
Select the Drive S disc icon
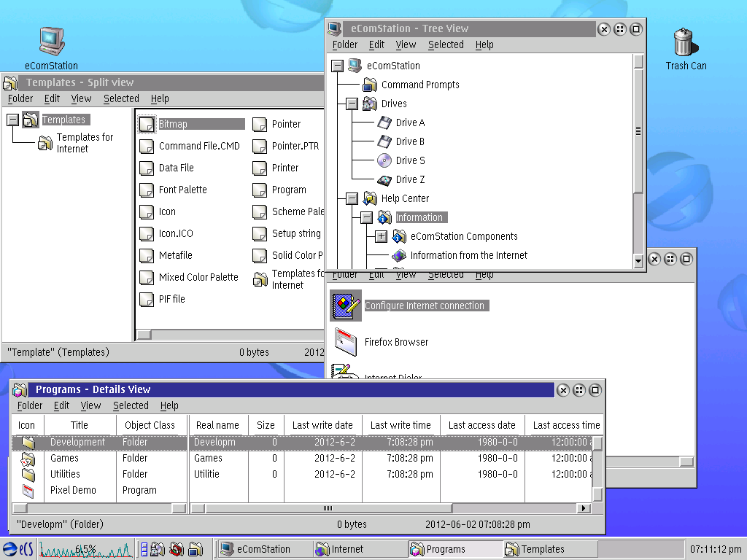[384, 160]
